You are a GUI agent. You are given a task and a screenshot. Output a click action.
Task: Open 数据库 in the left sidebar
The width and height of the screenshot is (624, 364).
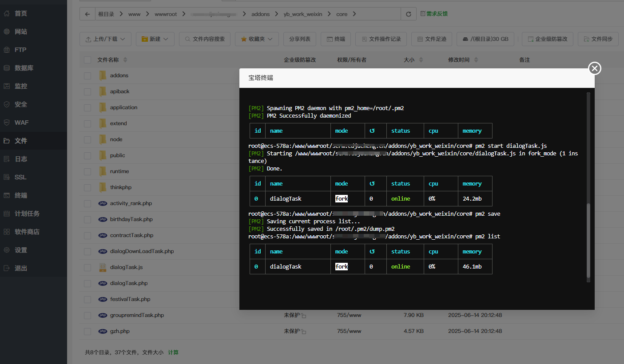click(x=24, y=68)
